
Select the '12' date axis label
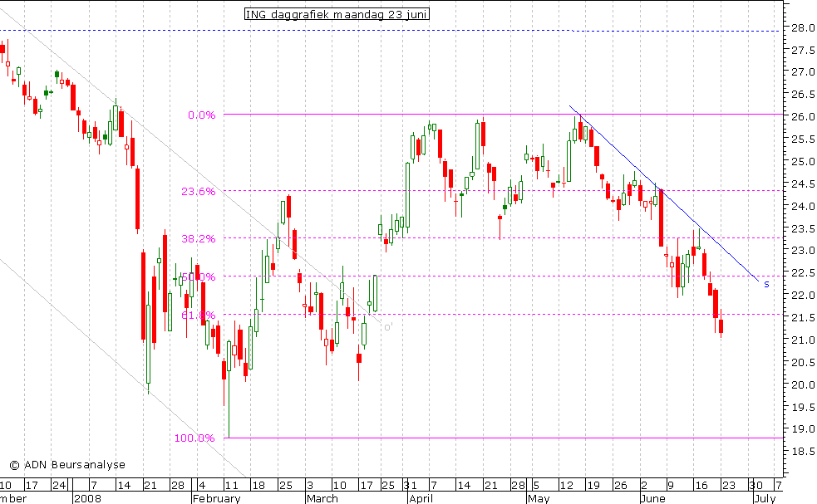[x=566, y=485]
